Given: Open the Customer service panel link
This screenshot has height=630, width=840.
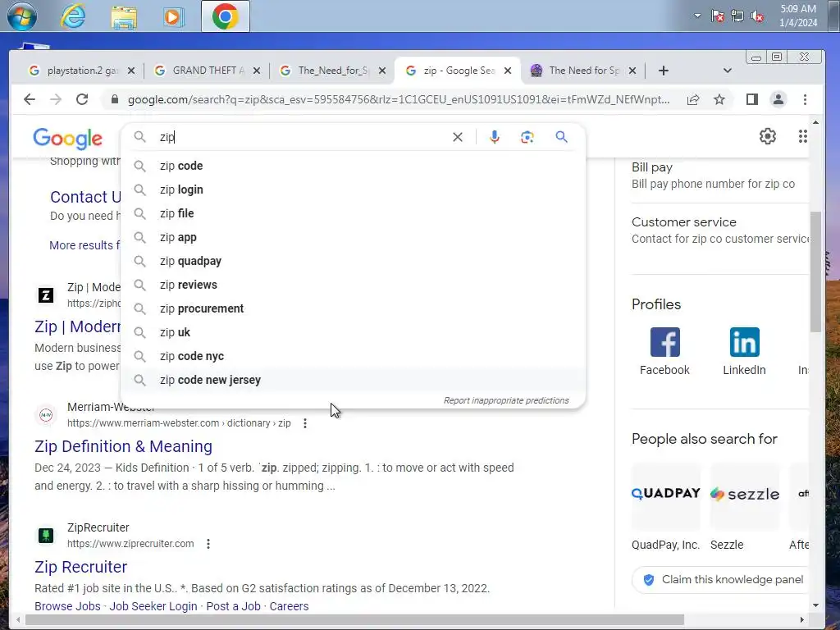Looking at the screenshot, I should pos(683,221).
